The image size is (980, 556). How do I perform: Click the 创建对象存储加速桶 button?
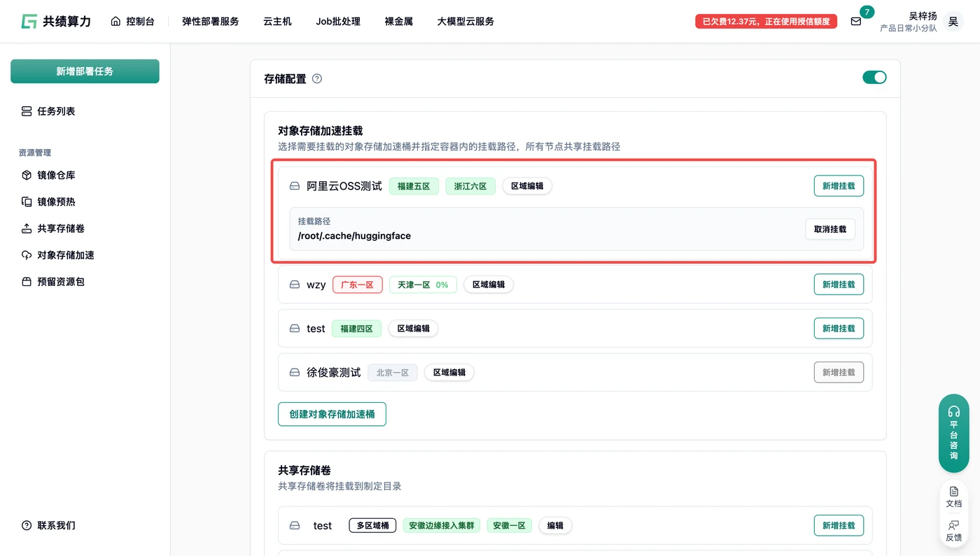(332, 414)
